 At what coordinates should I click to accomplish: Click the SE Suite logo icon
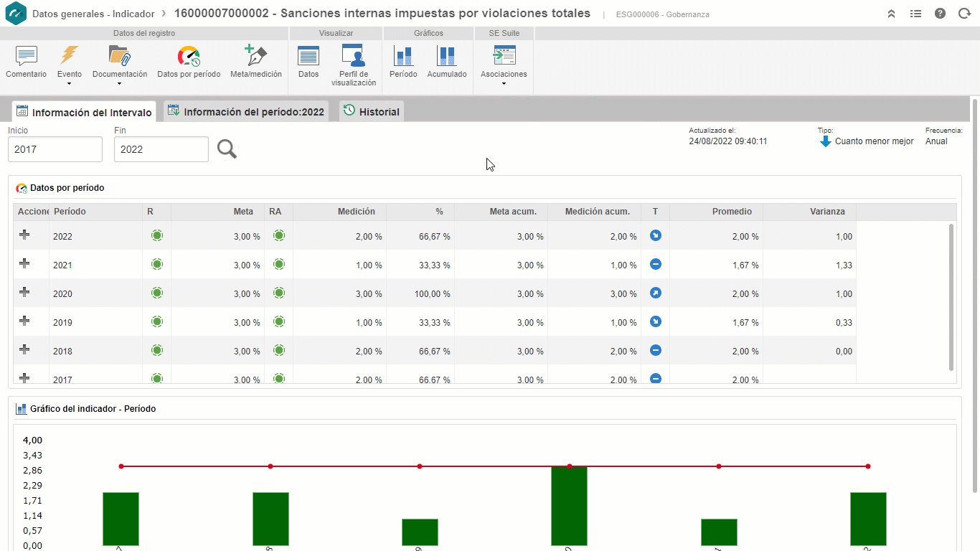point(15,14)
